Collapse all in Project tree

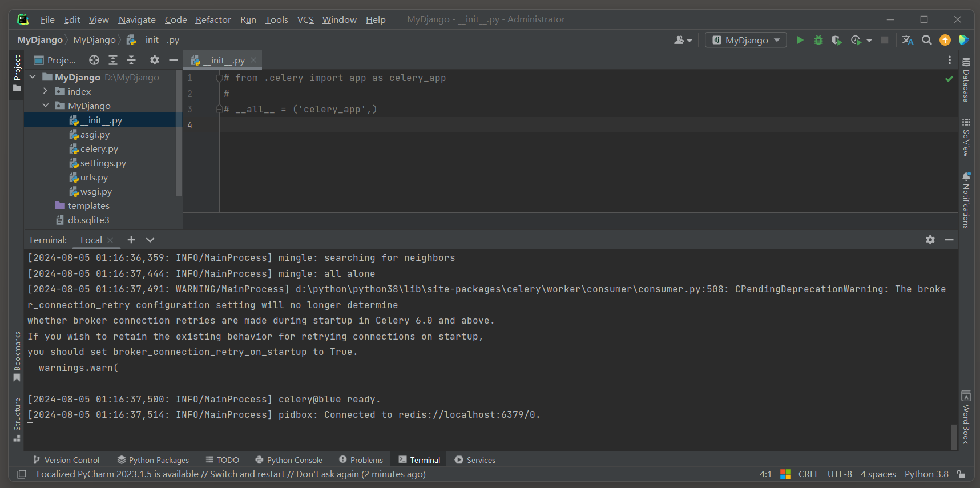(131, 60)
